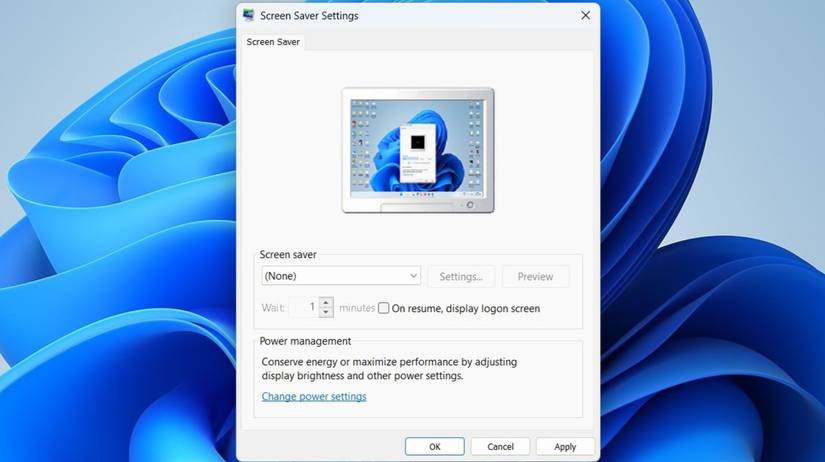Click the monitor preview thumbnail
This screenshot has width=825, height=462.
(418, 150)
